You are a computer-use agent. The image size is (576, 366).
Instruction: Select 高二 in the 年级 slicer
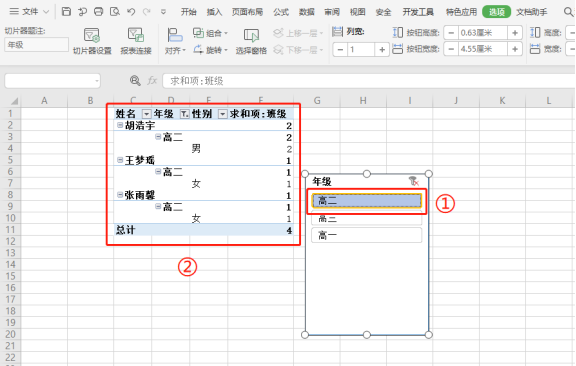coord(367,201)
